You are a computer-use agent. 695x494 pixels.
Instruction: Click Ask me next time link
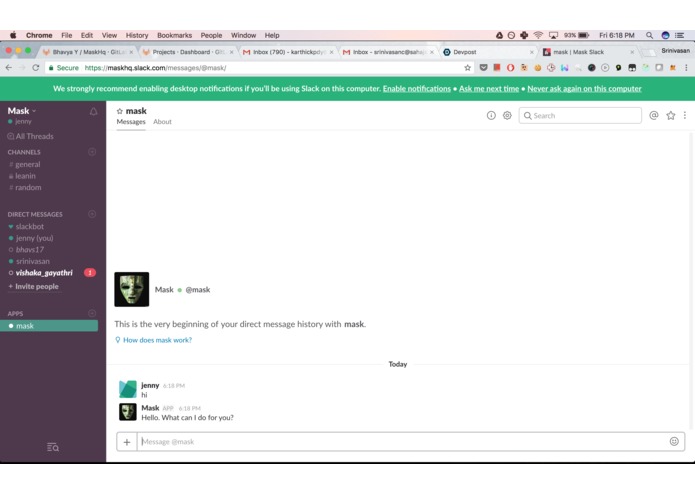pyautogui.click(x=489, y=89)
